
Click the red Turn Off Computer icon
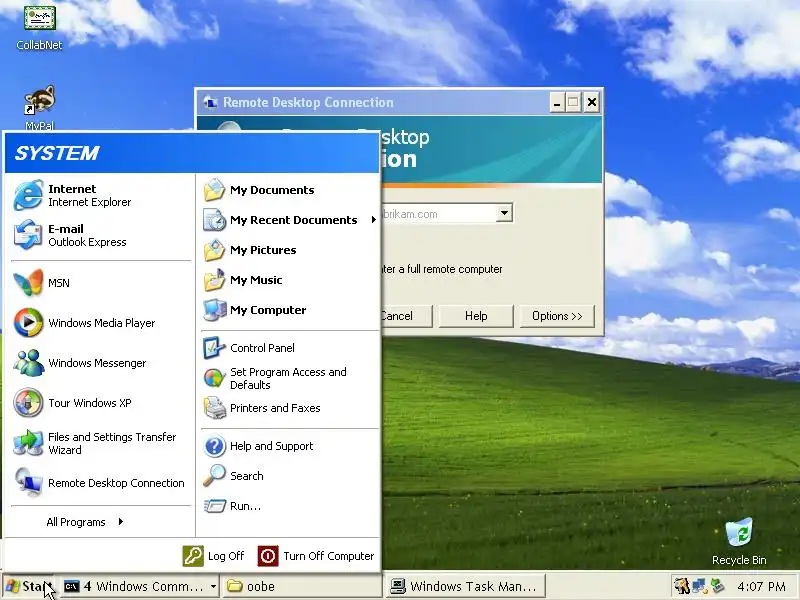click(x=268, y=556)
